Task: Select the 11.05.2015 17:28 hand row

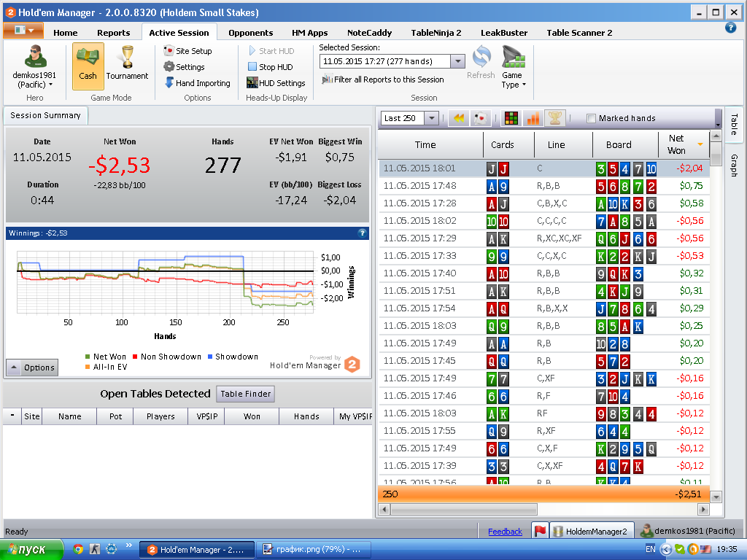Action: [x=544, y=203]
